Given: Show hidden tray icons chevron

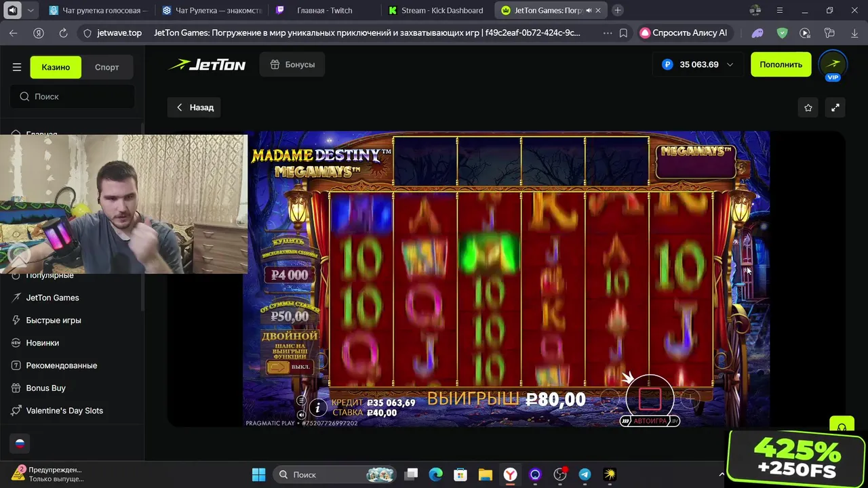Looking at the screenshot, I should pyautogui.click(x=722, y=474).
